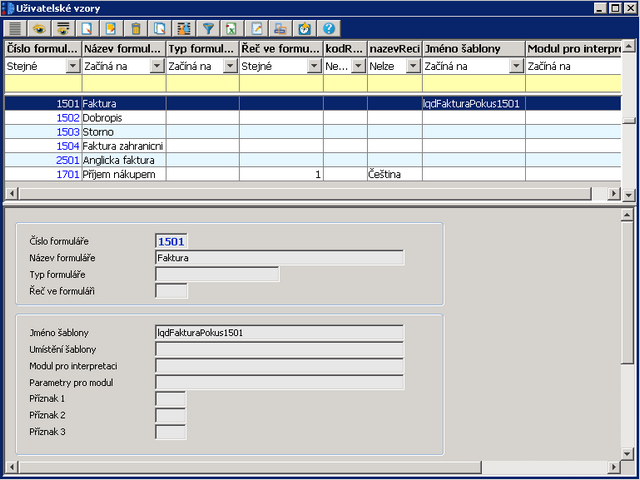Image resolution: width=640 pixels, height=480 pixels.
Task: Click the edit record pencil icon
Action: pos(257,29)
